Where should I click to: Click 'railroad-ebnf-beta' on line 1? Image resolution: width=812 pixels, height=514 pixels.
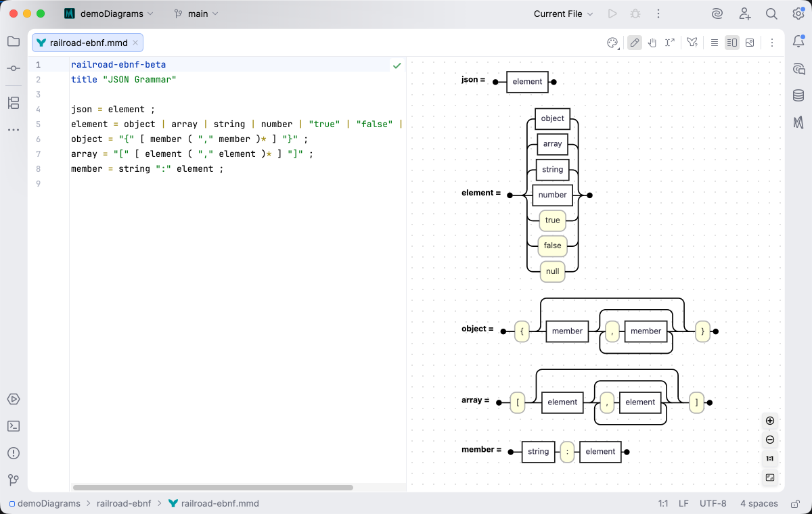pyautogui.click(x=118, y=65)
